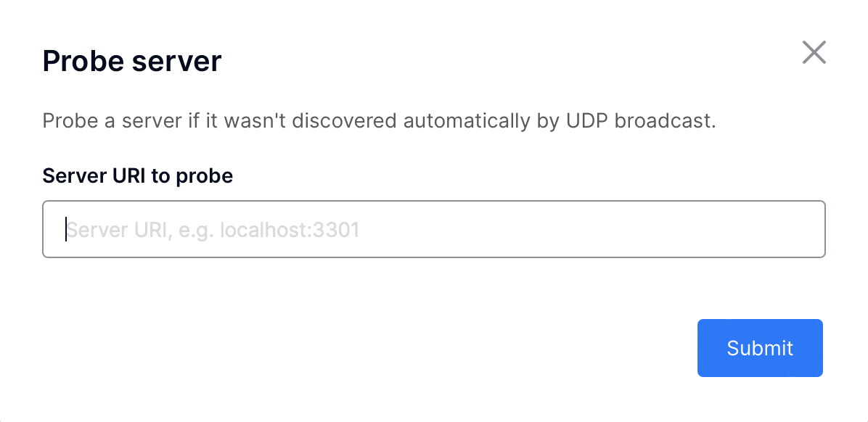
Task: Dismiss dialog using the X icon
Action: pos(814,52)
